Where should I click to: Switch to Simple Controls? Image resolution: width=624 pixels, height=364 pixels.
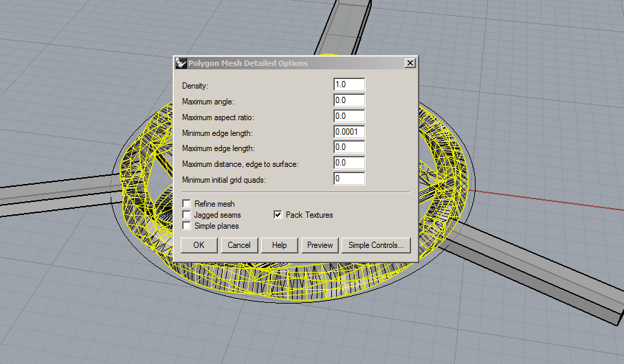[377, 245]
